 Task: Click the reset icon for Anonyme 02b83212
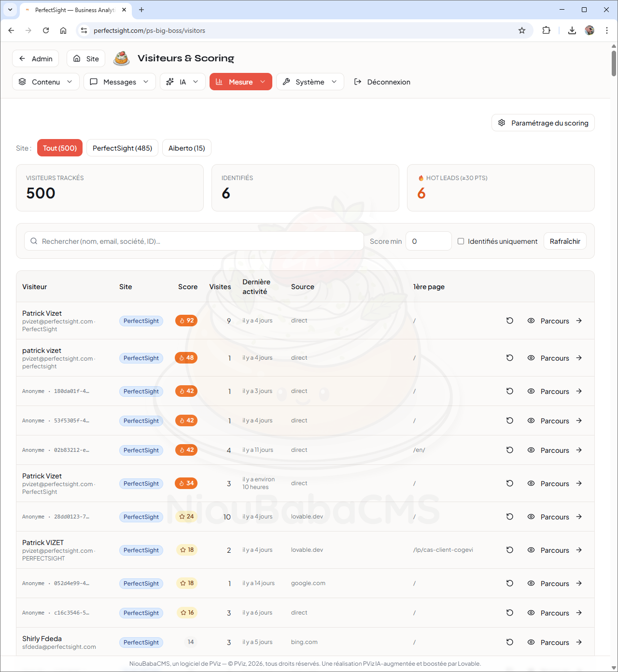tap(509, 450)
